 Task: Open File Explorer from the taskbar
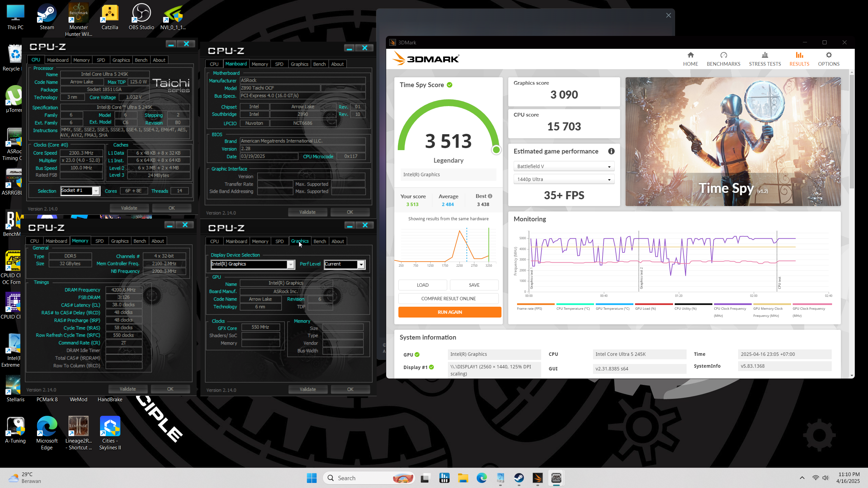point(463,478)
